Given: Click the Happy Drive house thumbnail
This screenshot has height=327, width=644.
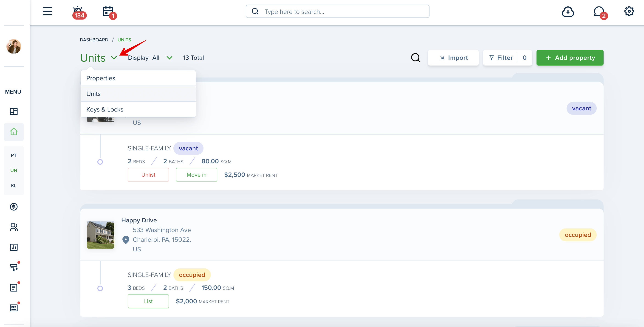Looking at the screenshot, I should click(101, 235).
